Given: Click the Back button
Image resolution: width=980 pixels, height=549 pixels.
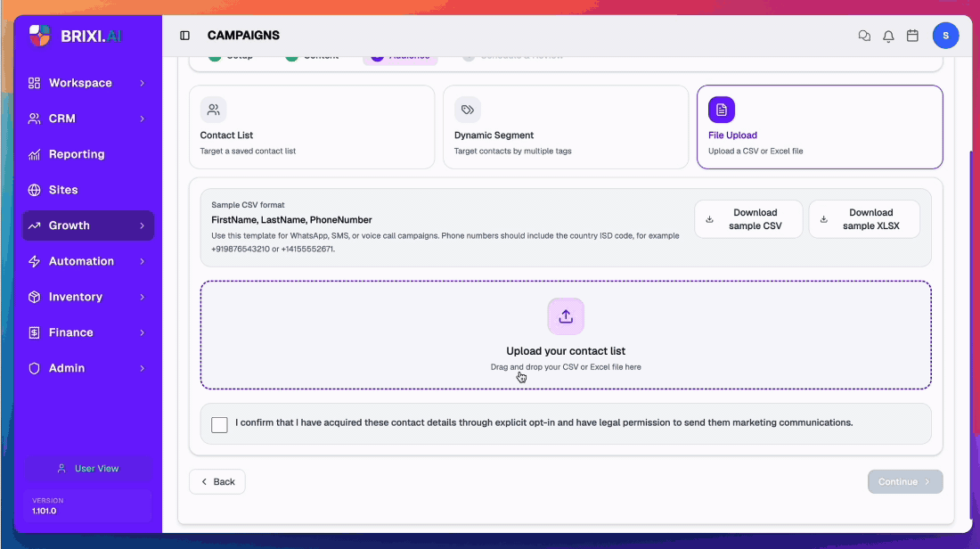Looking at the screenshot, I should [216, 481].
